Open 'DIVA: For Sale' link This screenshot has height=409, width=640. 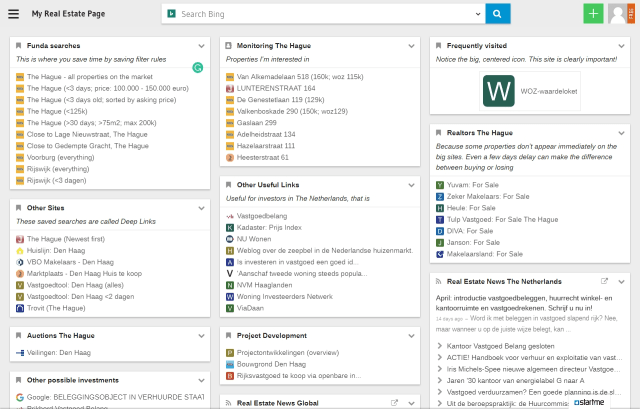[470, 231]
